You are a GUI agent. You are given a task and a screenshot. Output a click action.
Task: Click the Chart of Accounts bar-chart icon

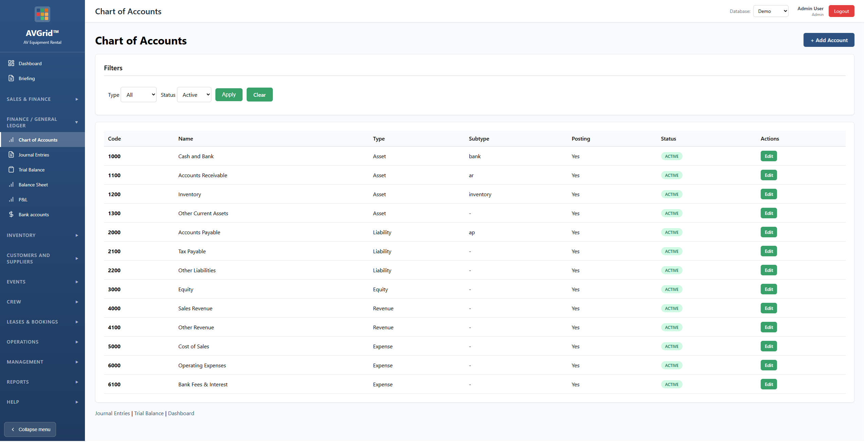[x=11, y=140]
